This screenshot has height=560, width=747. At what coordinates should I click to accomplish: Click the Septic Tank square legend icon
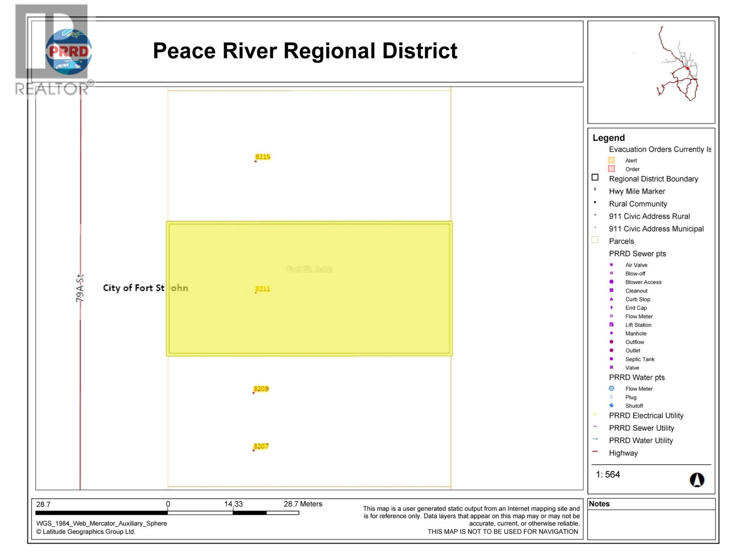pyautogui.click(x=611, y=359)
